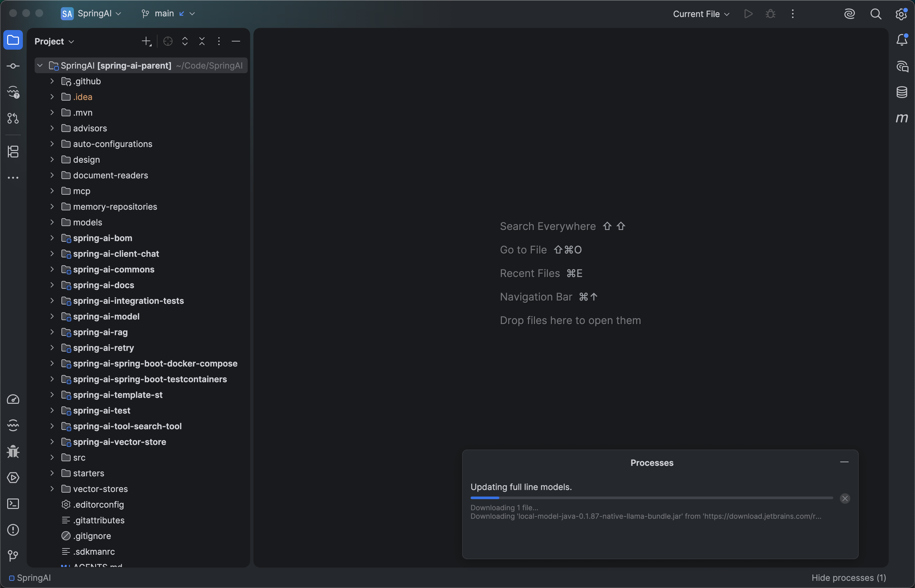Viewport: 915px width, 588px height.
Task: Select Opened File crosshair icon
Action: (168, 41)
